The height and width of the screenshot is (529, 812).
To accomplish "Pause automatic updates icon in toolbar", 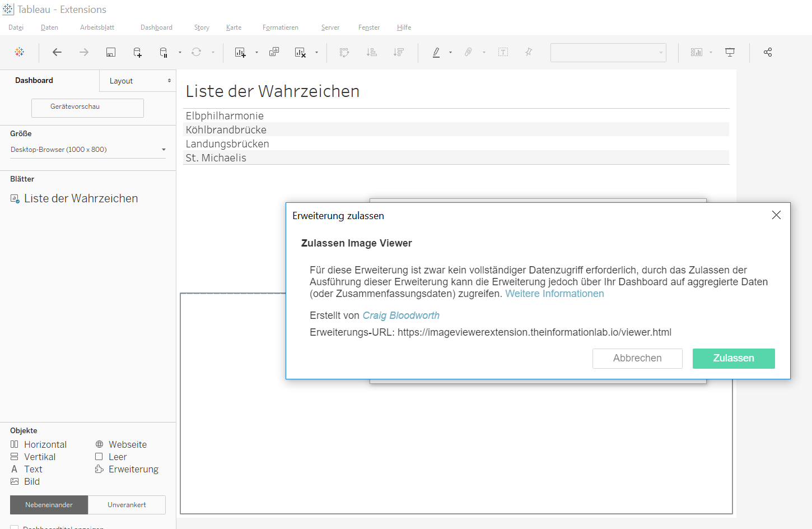I will click(x=164, y=52).
